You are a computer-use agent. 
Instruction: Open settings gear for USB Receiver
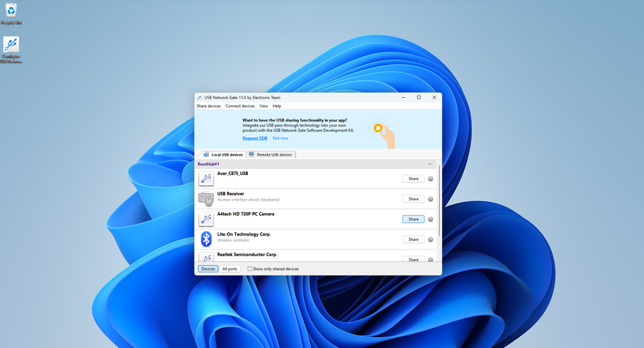click(431, 198)
